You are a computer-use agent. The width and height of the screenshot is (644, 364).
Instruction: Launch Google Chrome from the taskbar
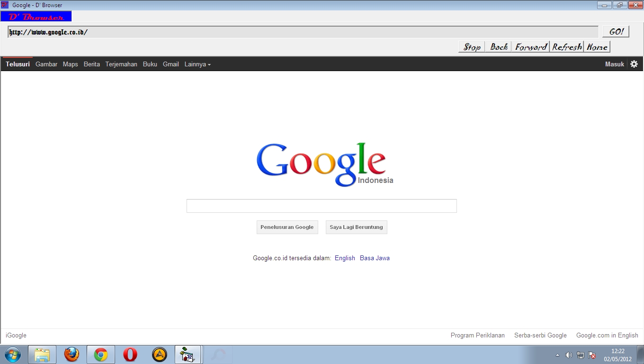coord(101,355)
